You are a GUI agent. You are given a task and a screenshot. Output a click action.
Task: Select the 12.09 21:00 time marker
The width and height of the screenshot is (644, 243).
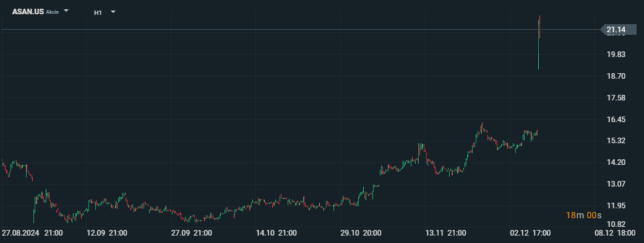pyautogui.click(x=107, y=233)
